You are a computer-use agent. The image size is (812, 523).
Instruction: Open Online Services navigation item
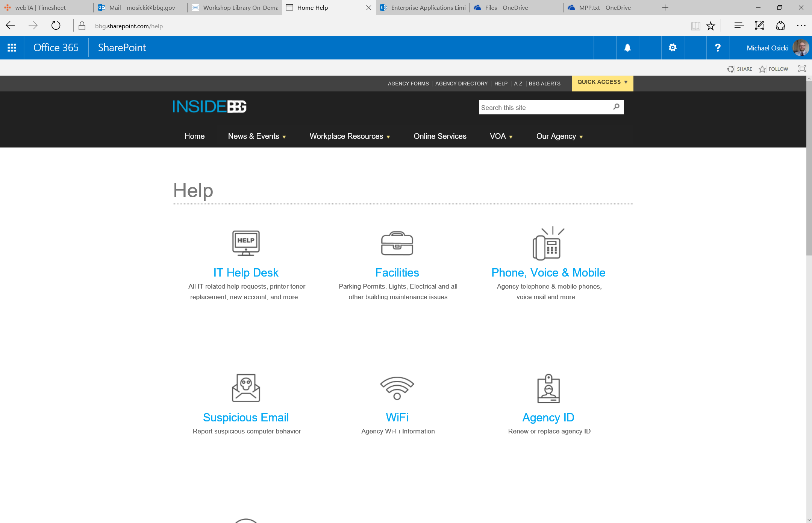440,136
